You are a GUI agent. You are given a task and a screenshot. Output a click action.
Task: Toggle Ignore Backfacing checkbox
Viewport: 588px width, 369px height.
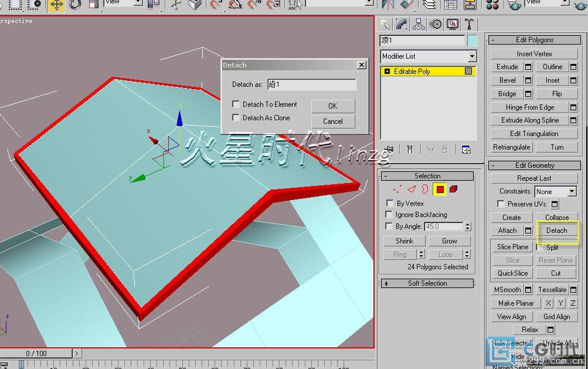[389, 215]
